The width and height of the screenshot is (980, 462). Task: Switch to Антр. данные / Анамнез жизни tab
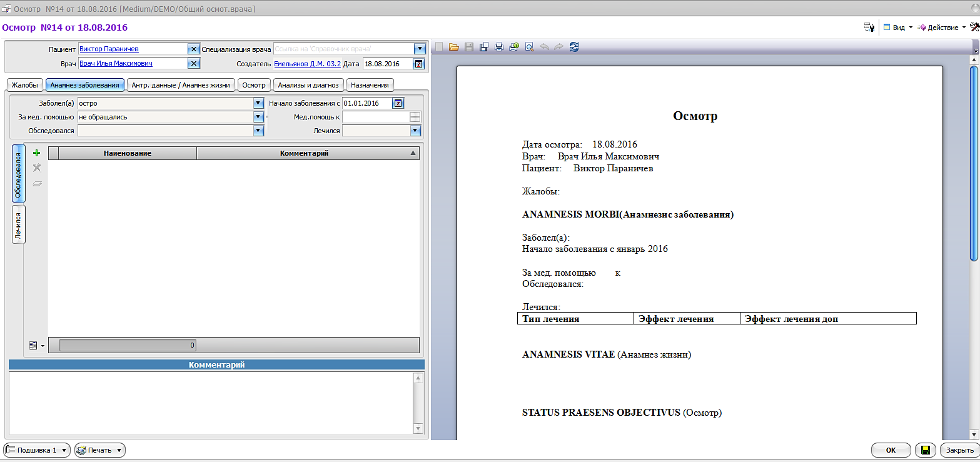click(181, 85)
